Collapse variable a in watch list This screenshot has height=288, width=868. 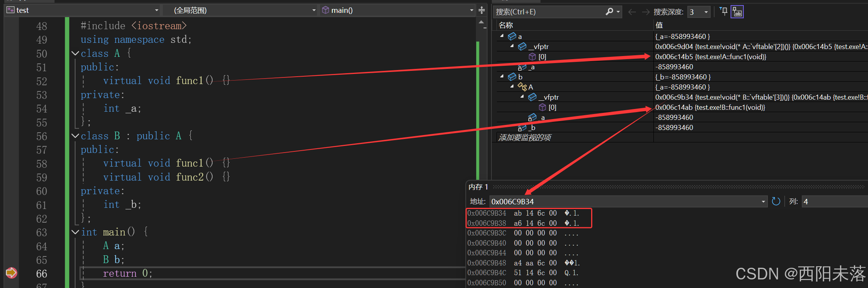(x=502, y=36)
